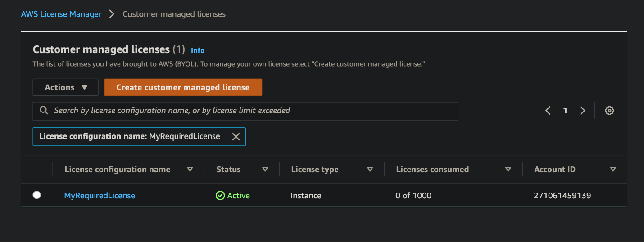
Task: Focus the license search field
Action: point(252,111)
